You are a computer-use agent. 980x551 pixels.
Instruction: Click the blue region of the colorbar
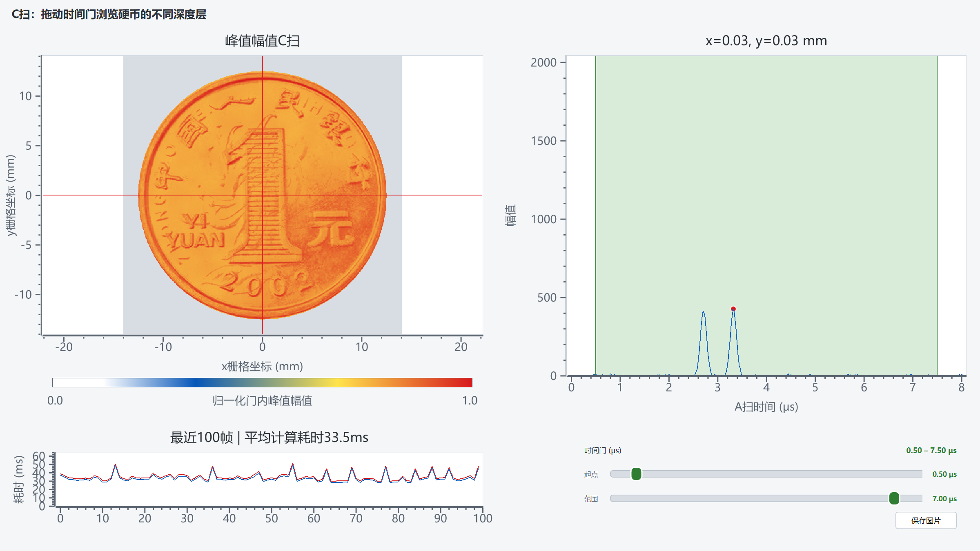coord(196,382)
